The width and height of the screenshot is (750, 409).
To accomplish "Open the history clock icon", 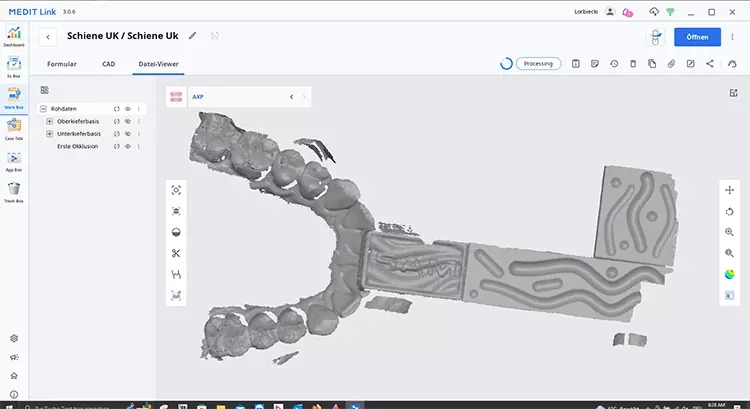I will (614, 64).
